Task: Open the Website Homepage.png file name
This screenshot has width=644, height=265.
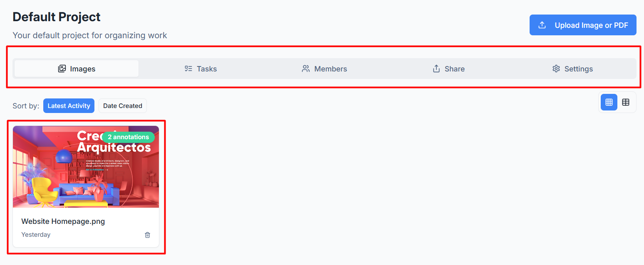Action: 63,221
